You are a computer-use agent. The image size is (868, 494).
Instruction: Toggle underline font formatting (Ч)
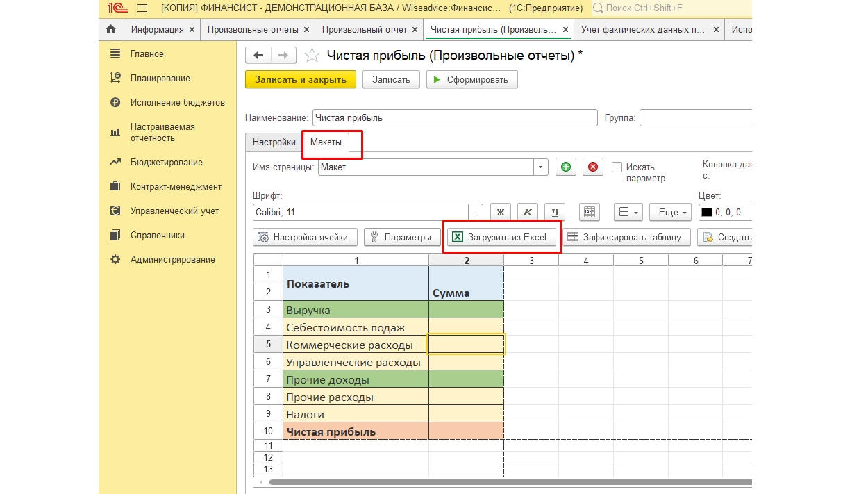(554, 213)
